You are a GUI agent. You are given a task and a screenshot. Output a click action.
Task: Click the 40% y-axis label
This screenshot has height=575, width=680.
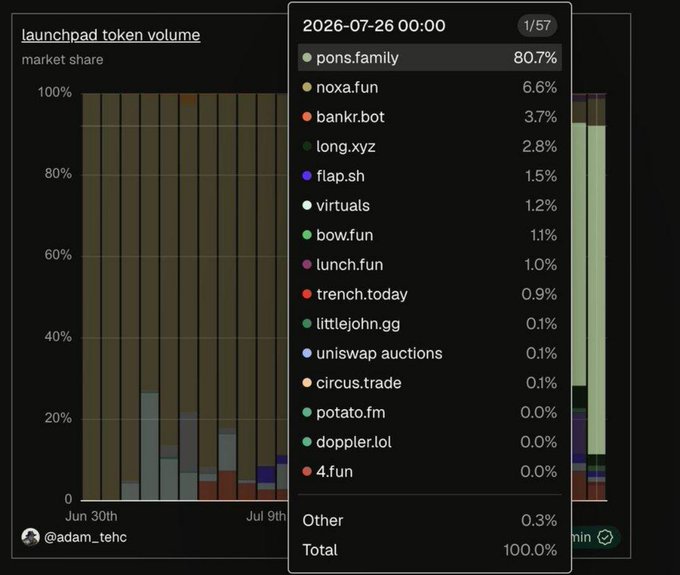(58, 336)
